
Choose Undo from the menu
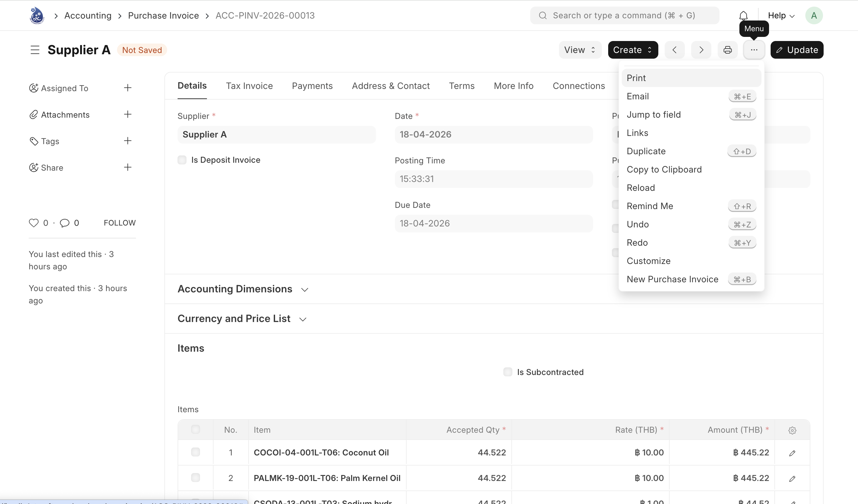[691, 225]
